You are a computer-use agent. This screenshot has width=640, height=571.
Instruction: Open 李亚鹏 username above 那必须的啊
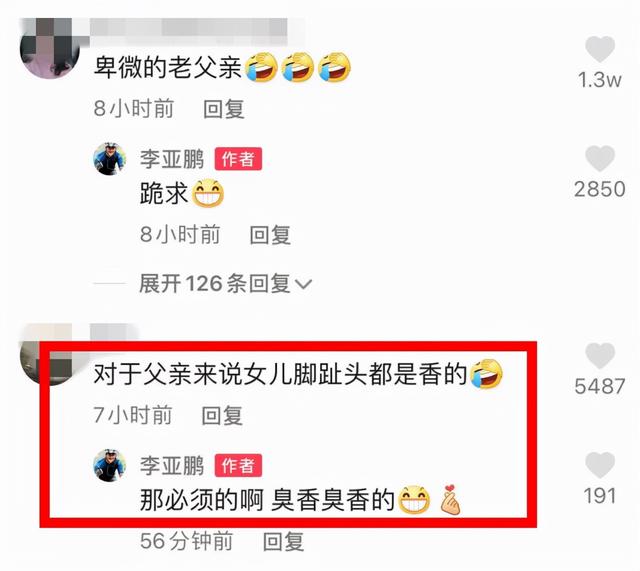171,466
